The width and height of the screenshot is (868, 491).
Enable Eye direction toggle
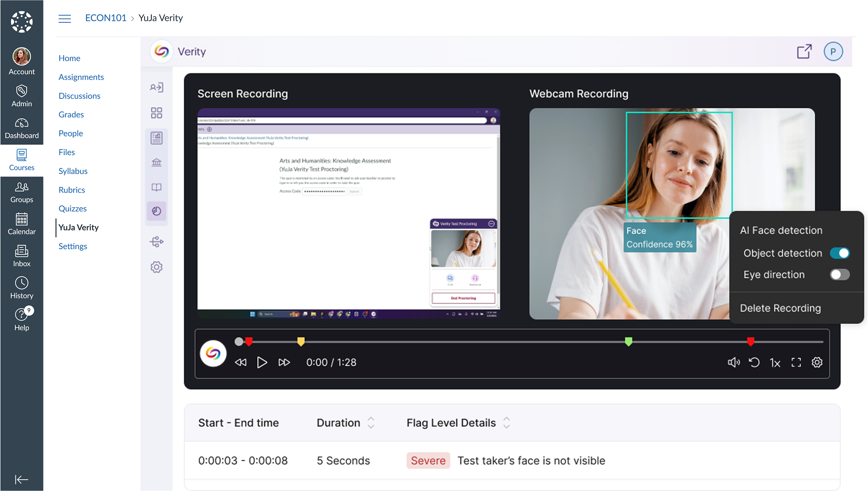(x=840, y=275)
